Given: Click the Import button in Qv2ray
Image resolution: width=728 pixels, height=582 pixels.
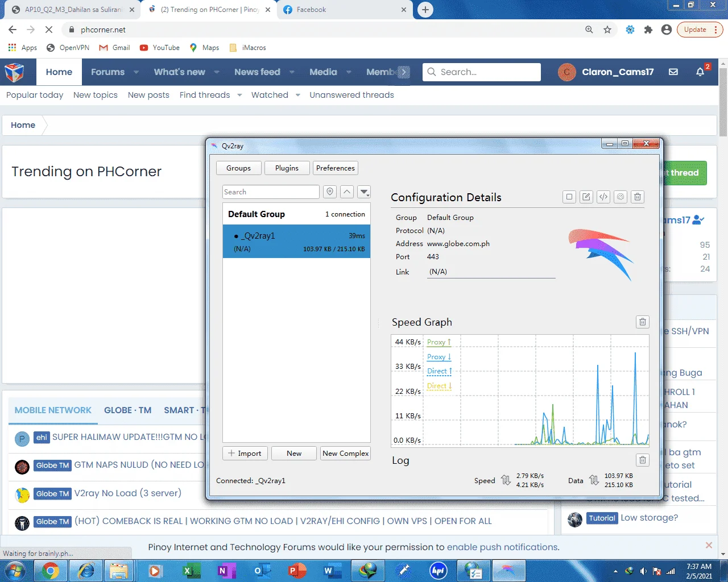Looking at the screenshot, I should [245, 454].
